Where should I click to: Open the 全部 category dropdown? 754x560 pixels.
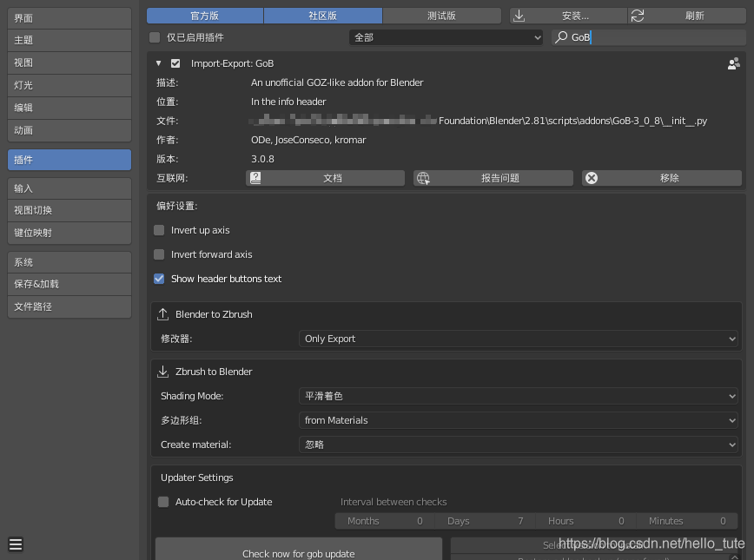(446, 37)
